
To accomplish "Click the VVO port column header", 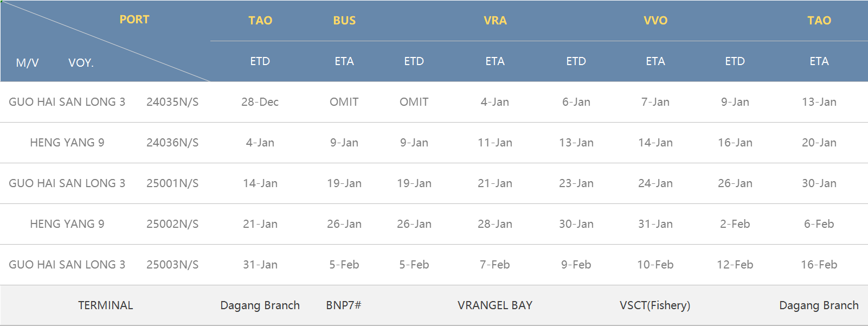I will [x=655, y=21].
